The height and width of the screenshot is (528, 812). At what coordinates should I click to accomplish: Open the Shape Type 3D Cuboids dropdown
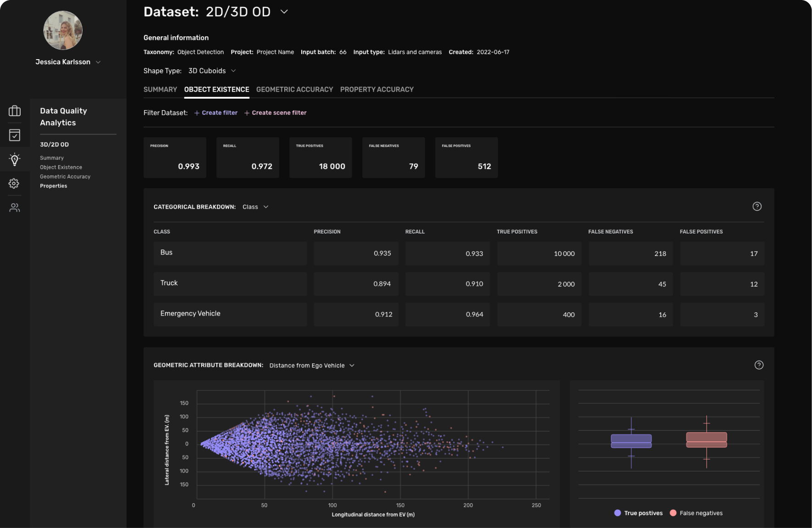point(233,71)
